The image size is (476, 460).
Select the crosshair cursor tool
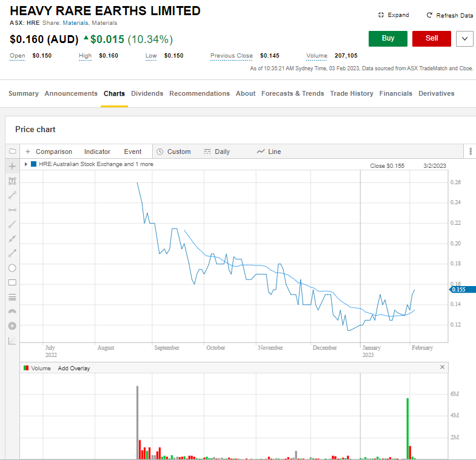tap(12, 166)
